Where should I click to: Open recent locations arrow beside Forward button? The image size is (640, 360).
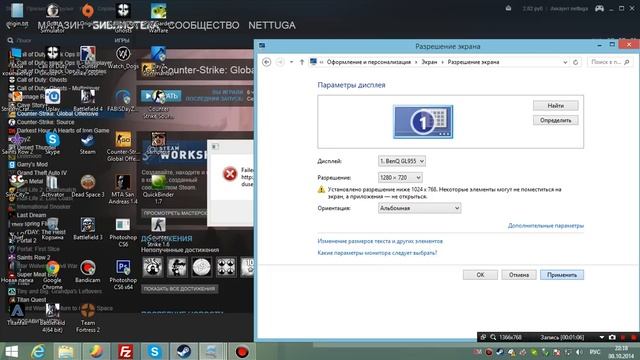291,62
